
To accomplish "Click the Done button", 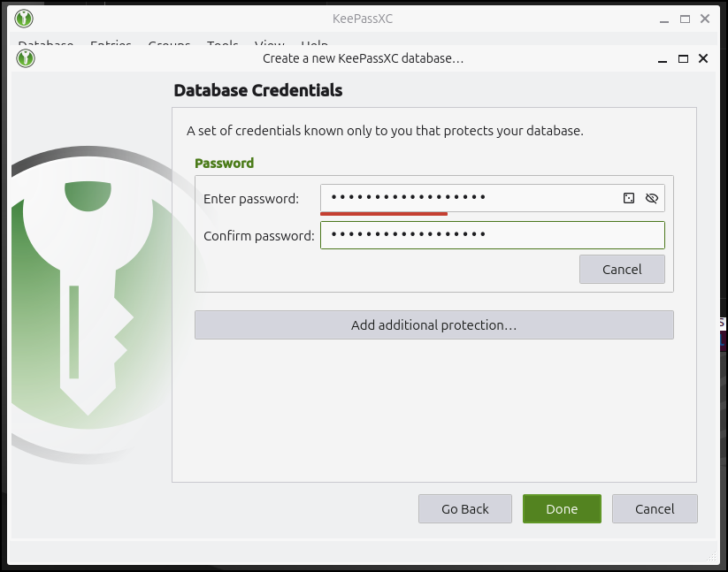I will pyautogui.click(x=562, y=508).
